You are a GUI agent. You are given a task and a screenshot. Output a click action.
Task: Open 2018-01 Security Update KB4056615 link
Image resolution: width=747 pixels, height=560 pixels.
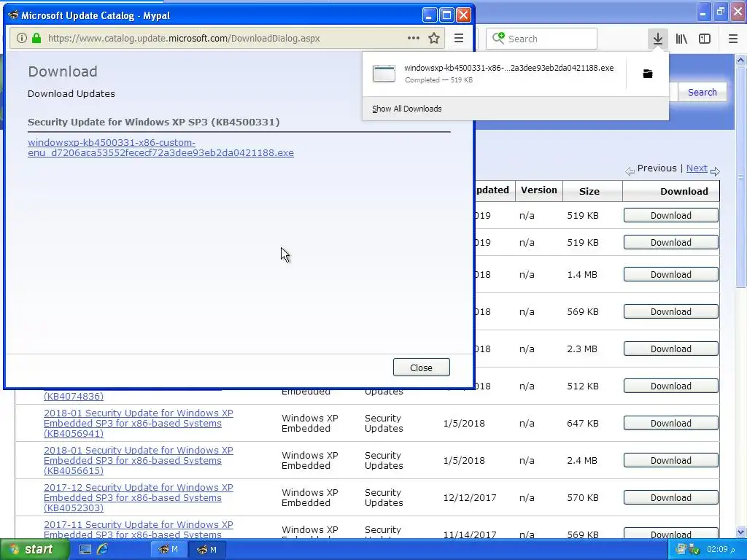click(138, 461)
